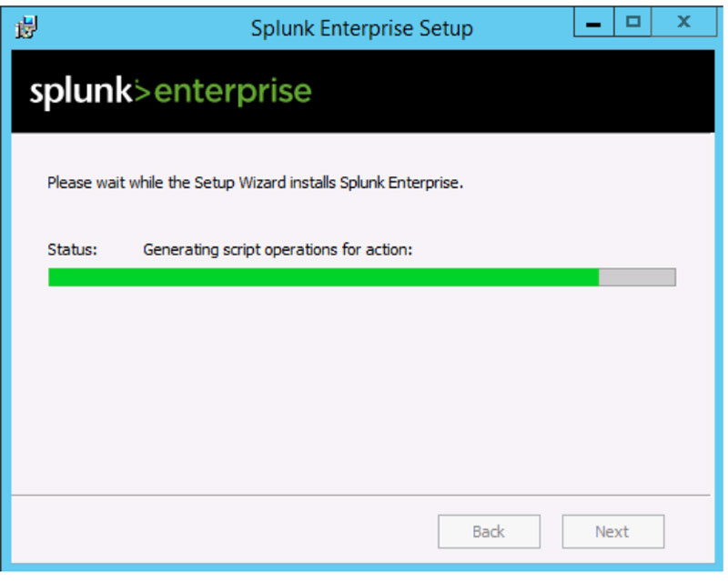The image size is (728, 581).
Task: Click the green enterprise logo text
Action: 232,93
